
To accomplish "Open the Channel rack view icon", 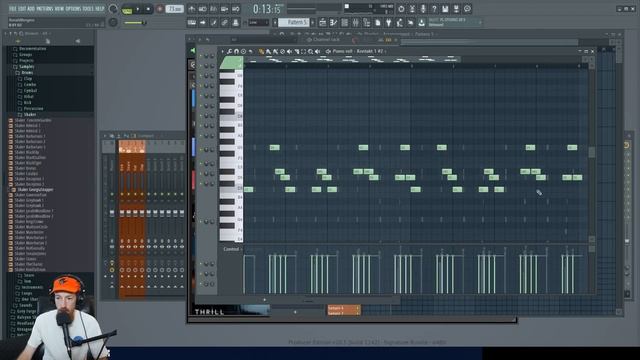I will (344, 23).
